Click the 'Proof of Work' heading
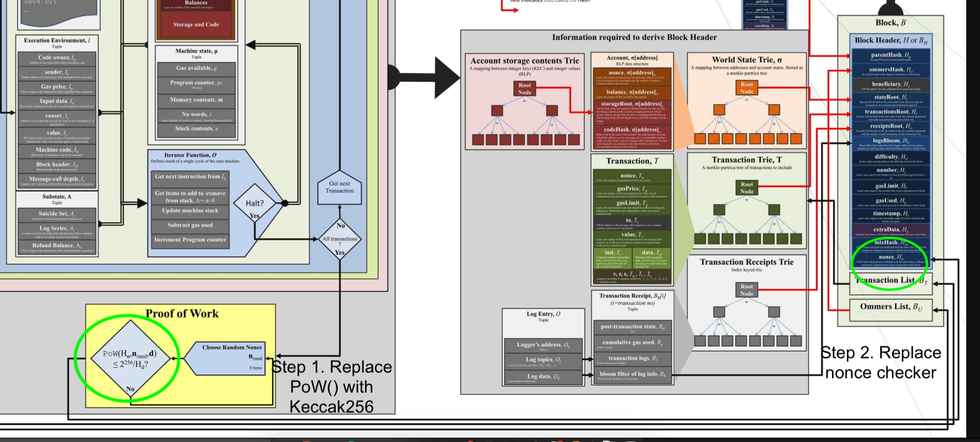980x442 pixels. click(182, 314)
